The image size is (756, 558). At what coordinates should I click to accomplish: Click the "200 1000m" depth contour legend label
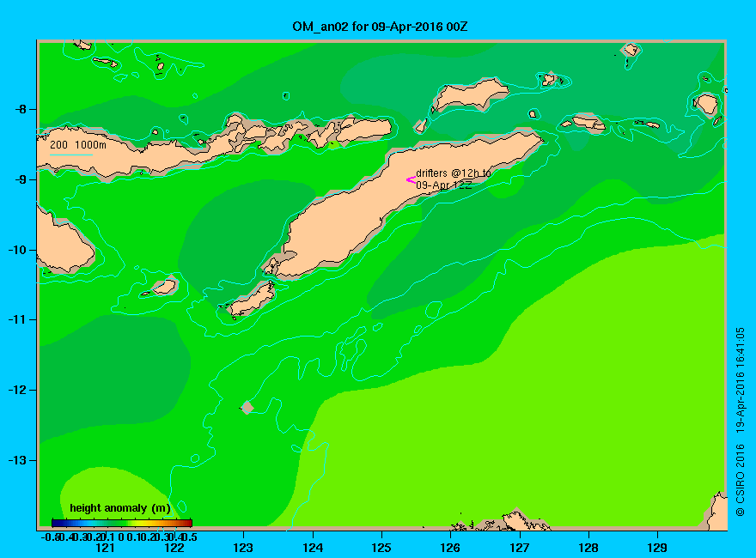[x=78, y=144]
